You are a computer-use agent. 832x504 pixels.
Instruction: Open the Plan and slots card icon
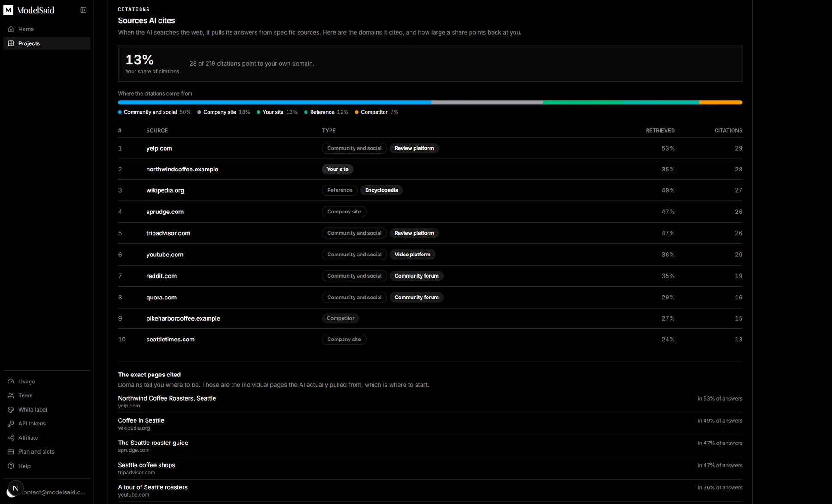click(x=11, y=452)
